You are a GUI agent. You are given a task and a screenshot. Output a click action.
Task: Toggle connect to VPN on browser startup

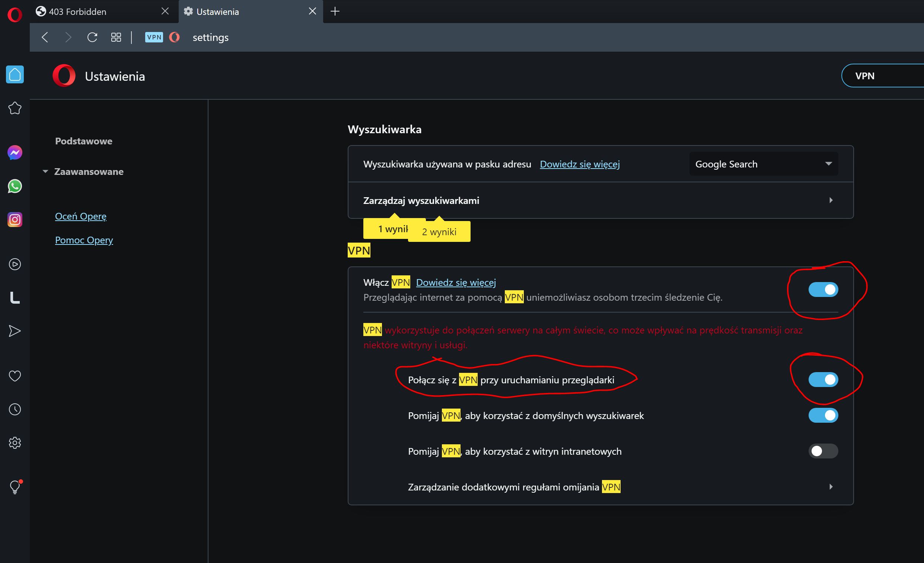point(823,380)
